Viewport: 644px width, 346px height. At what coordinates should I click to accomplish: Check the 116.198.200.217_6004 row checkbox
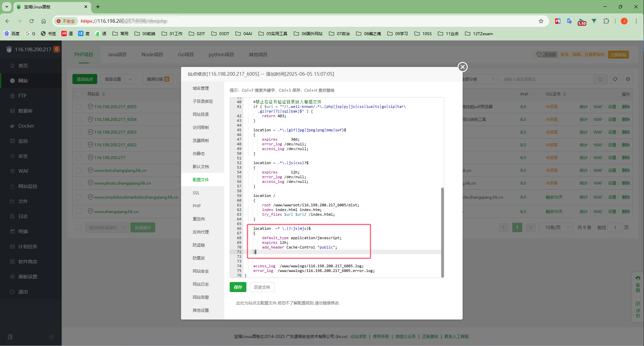pyautogui.click(x=79, y=119)
